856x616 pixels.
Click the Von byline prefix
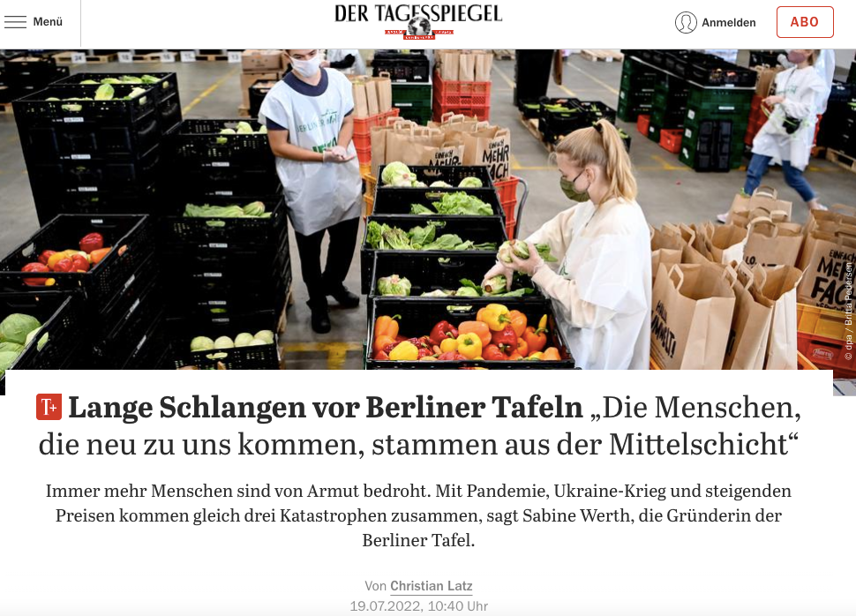point(376,586)
